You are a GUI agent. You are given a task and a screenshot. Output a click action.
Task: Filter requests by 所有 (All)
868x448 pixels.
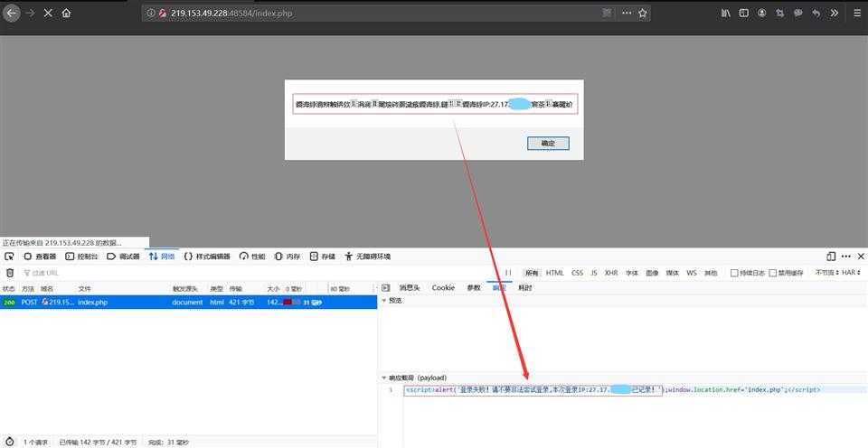click(x=532, y=273)
